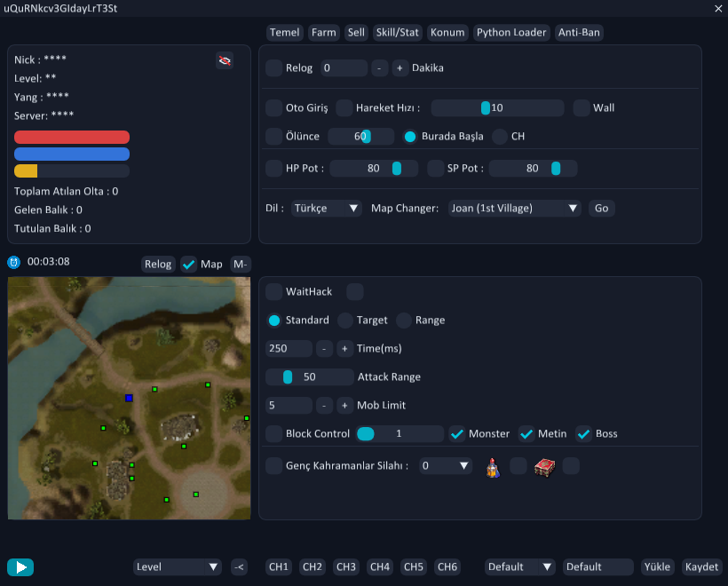Switch to the Anti-Ban tab
The image size is (728, 586).
(579, 33)
